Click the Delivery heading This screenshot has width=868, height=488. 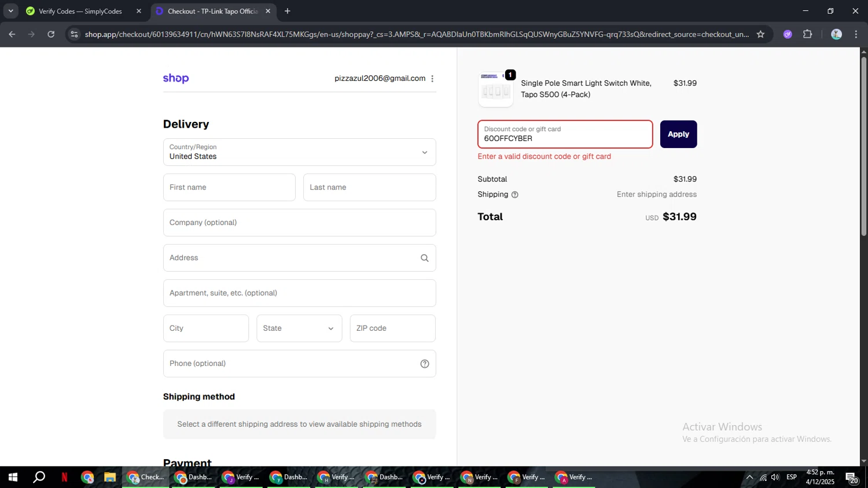(186, 124)
